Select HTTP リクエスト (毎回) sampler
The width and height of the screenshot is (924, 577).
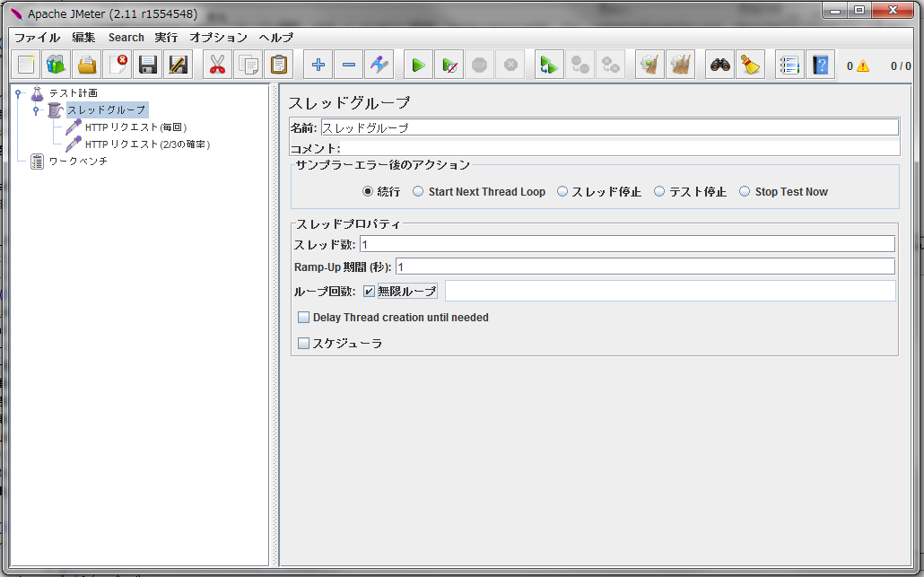tap(135, 127)
